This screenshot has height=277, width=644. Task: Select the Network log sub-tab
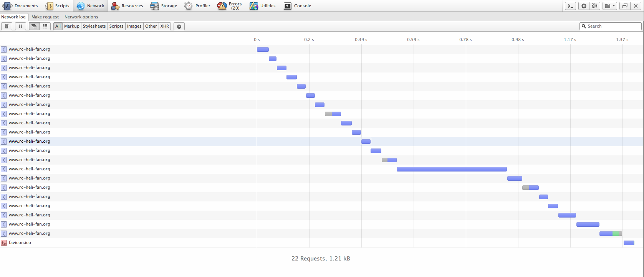(13, 17)
